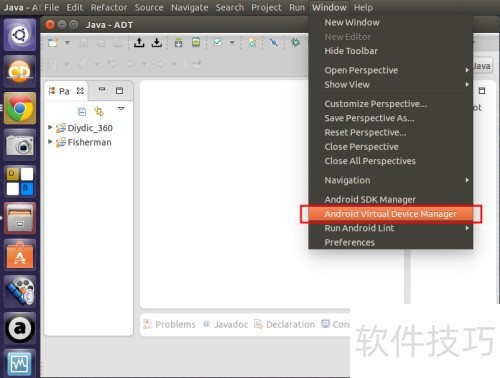Open the Source menu
The image size is (500, 378).
tap(149, 7)
